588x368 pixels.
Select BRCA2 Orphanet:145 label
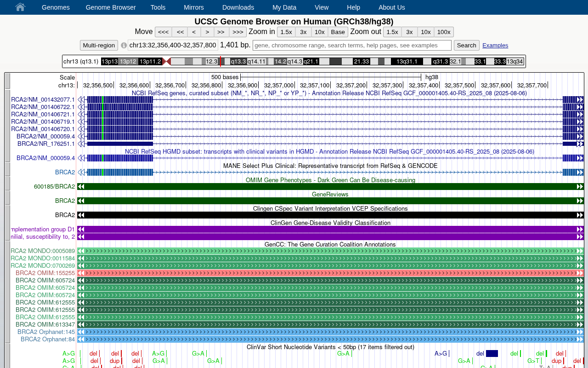coord(46,332)
